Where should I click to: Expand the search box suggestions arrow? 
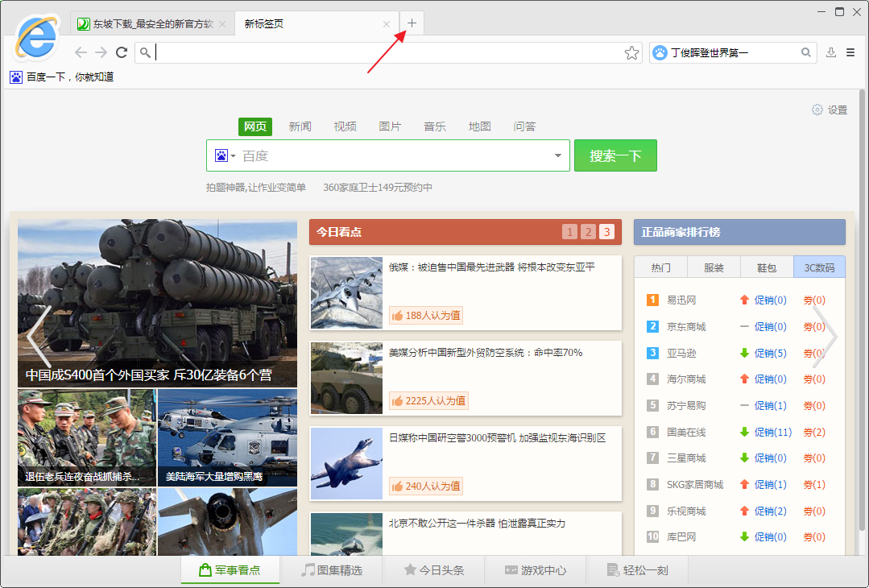pyautogui.click(x=558, y=155)
